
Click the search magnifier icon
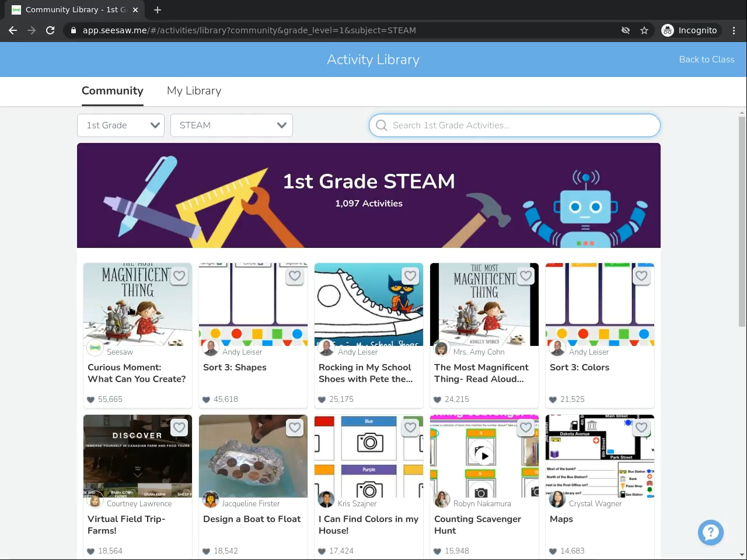[382, 125]
